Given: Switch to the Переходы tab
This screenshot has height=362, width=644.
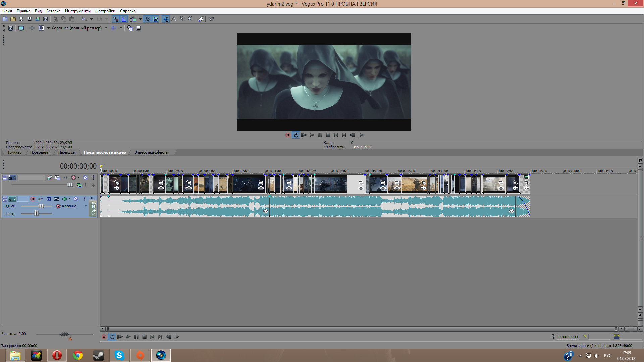Looking at the screenshot, I should 67,152.
